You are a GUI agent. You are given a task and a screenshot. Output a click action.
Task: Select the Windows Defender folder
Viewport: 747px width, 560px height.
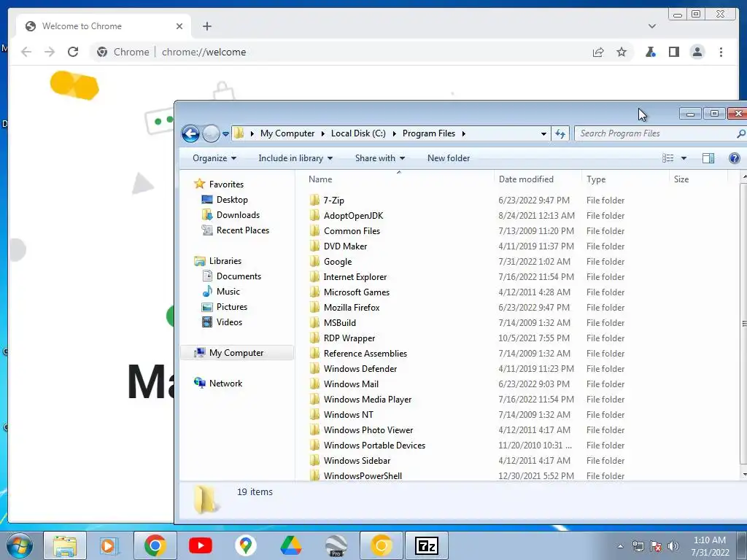click(360, 368)
